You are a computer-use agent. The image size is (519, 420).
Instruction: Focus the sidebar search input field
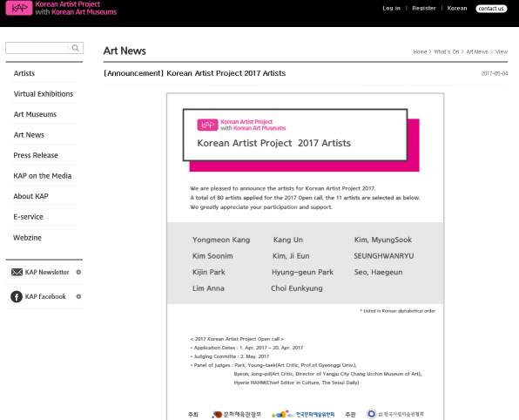point(37,48)
